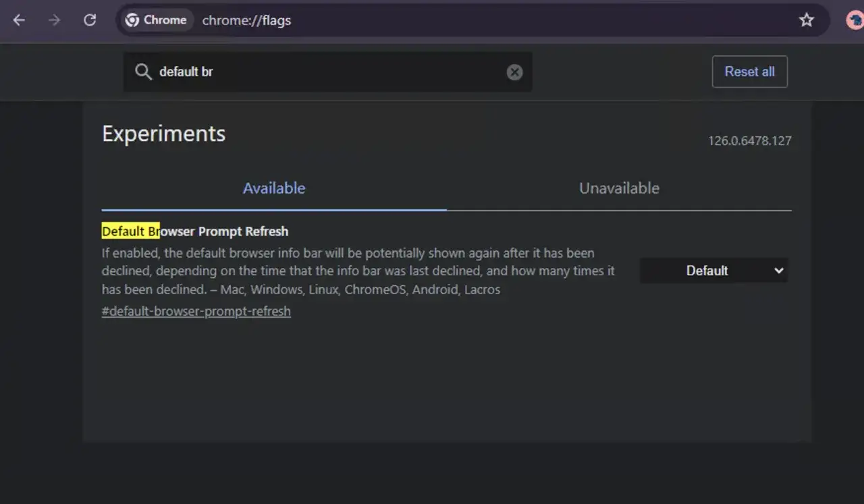
Task: Click the address bar showing chrome://flags
Action: (246, 20)
